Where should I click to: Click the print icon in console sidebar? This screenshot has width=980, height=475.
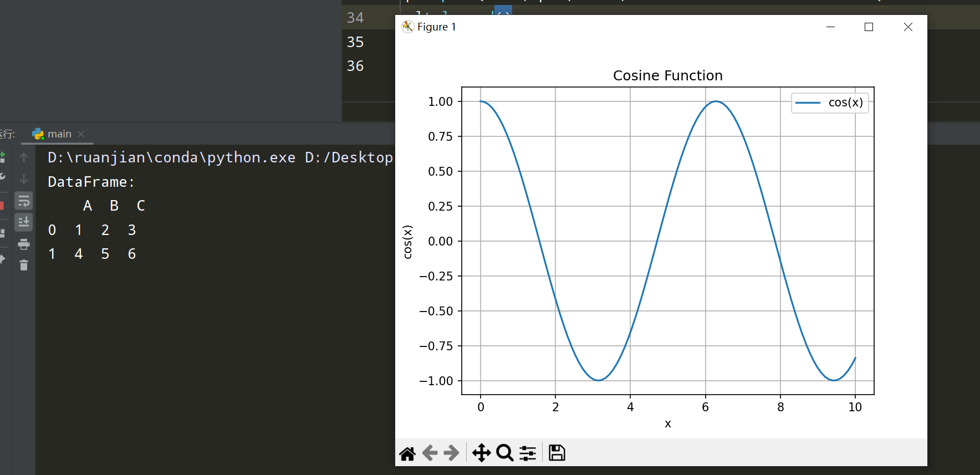point(24,244)
